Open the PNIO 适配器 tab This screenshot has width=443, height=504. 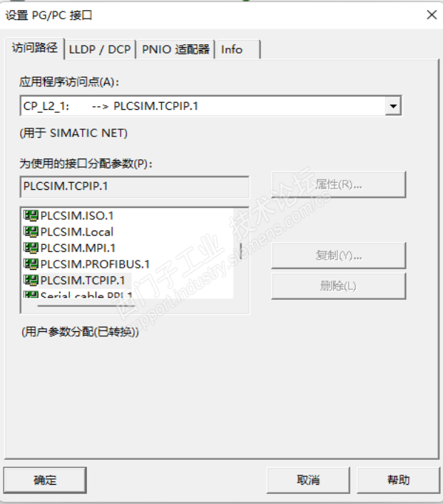click(175, 49)
